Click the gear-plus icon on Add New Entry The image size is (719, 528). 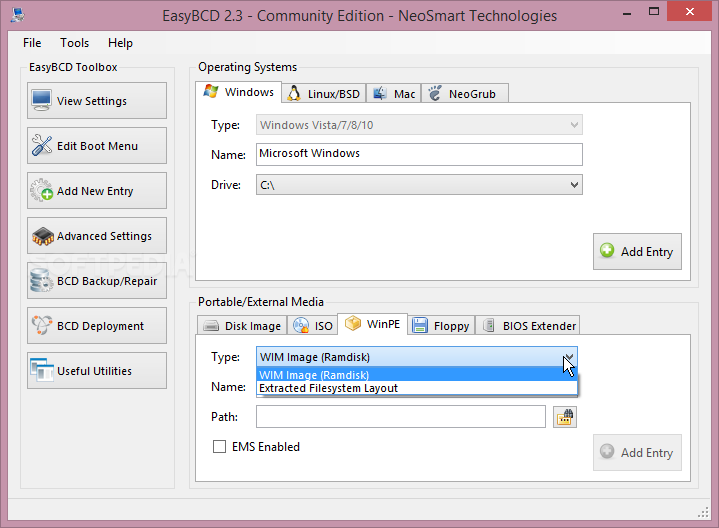click(42, 190)
